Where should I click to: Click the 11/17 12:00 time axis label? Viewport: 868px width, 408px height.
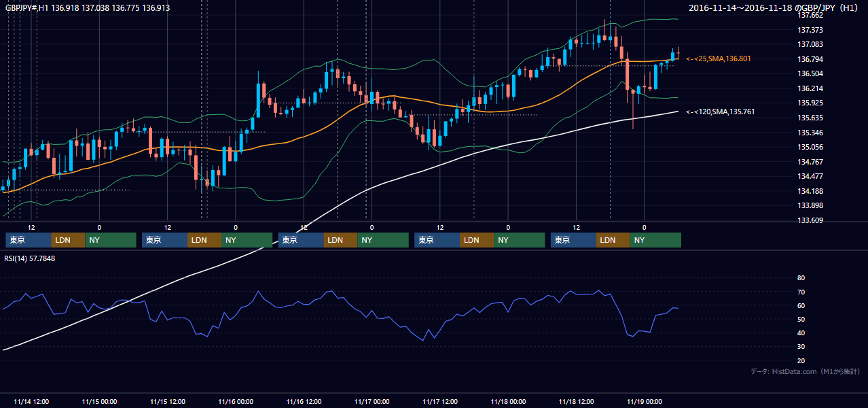(x=440, y=401)
